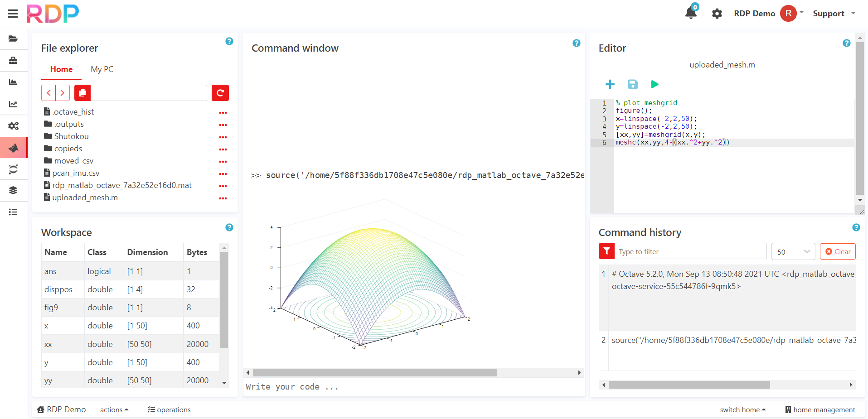Open the hamburger menu icon
This screenshot has width=868, height=419.
tap(13, 14)
